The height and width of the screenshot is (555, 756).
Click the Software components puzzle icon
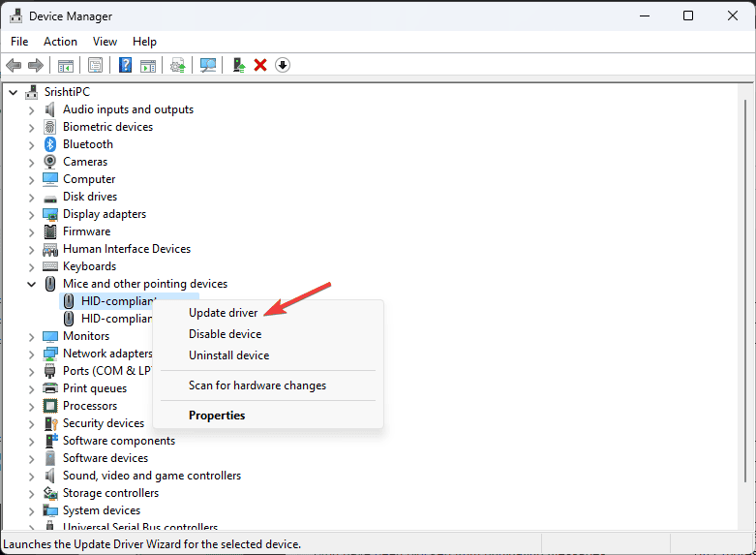point(50,441)
